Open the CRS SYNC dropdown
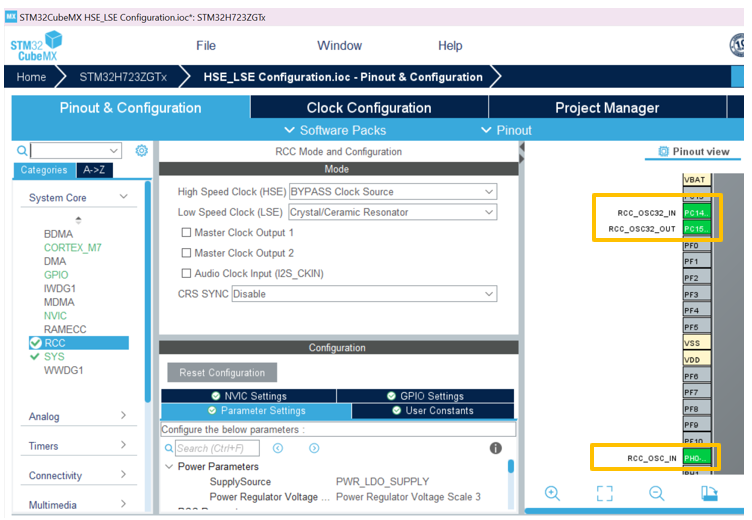Image resolution: width=752 pixels, height=520 pixels. click(364, 294)
